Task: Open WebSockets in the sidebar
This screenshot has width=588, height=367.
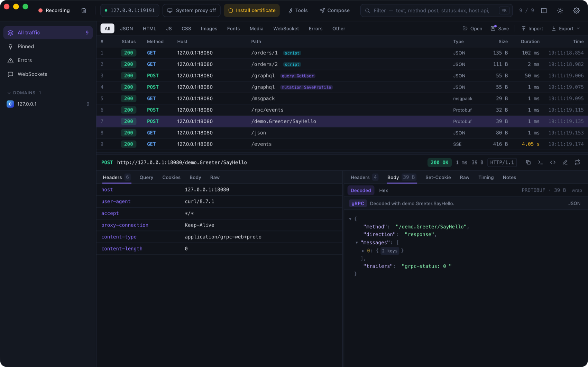Action: click(x=48, y=74)
